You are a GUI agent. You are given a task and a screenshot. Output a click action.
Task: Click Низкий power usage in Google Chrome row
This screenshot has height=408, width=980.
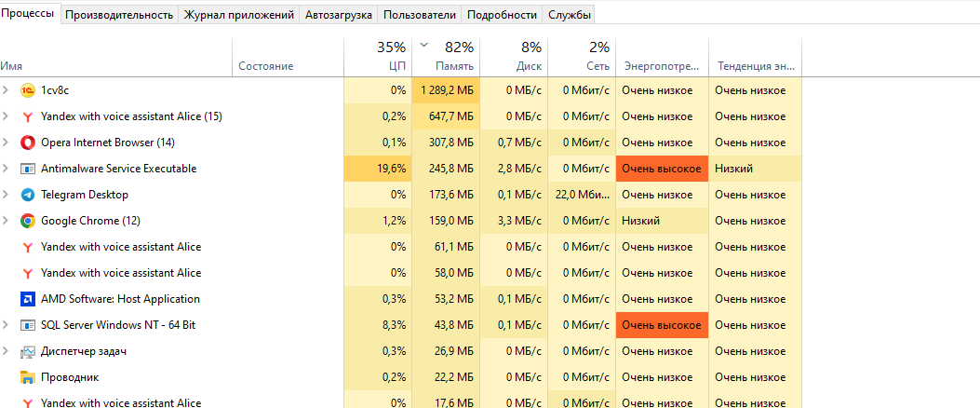[x=663, y=221]
